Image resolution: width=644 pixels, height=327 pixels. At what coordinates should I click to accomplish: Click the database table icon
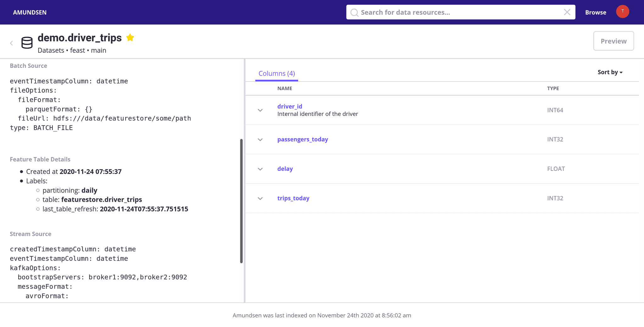click(x=27, y=43)
